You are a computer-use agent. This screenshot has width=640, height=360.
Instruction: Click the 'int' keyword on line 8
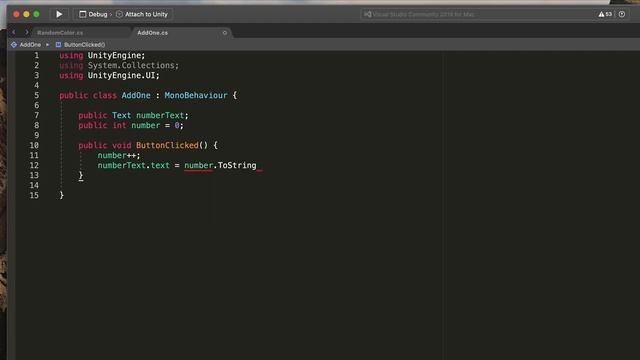tap(119, 125)
